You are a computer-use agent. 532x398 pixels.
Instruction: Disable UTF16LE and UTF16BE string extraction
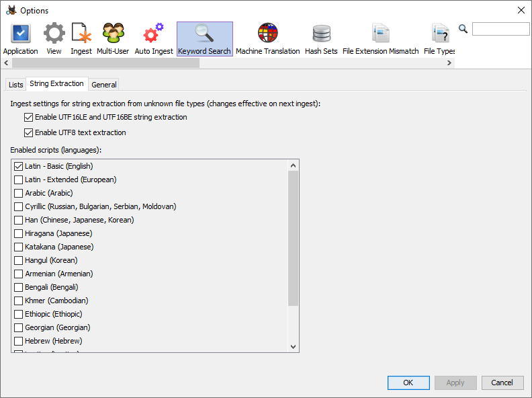coord(28,117)
